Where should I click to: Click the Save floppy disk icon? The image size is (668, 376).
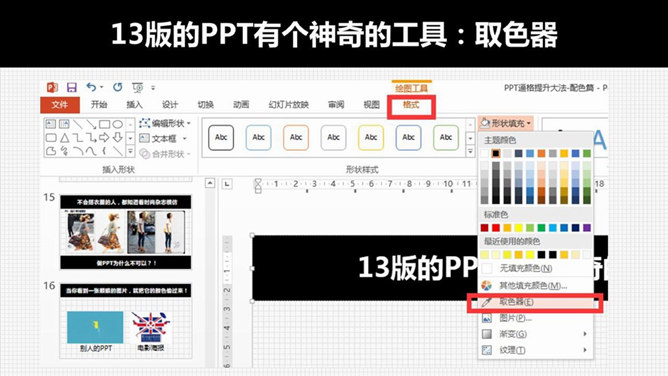pyautogui.click(x=72, y=88)
